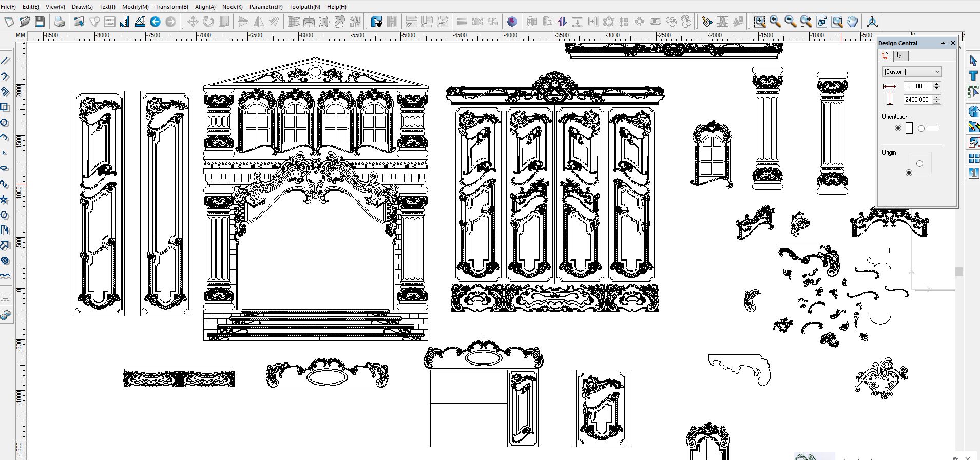Viewport: 980px width, 460px height.
Task: Open the Transform(B) menu
Action: (x=172, y=7)
